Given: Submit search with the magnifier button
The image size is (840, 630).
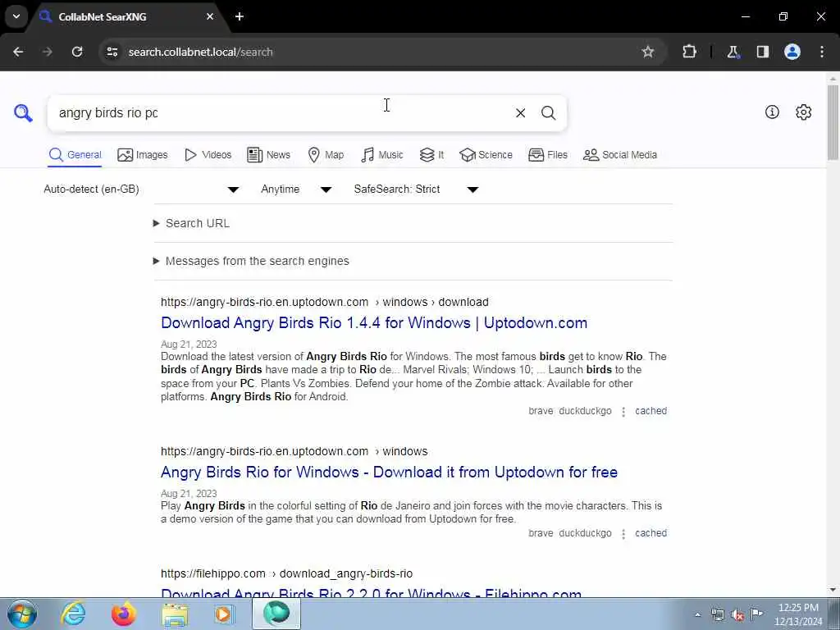Looking at the screenshot, I should (548, 113).
